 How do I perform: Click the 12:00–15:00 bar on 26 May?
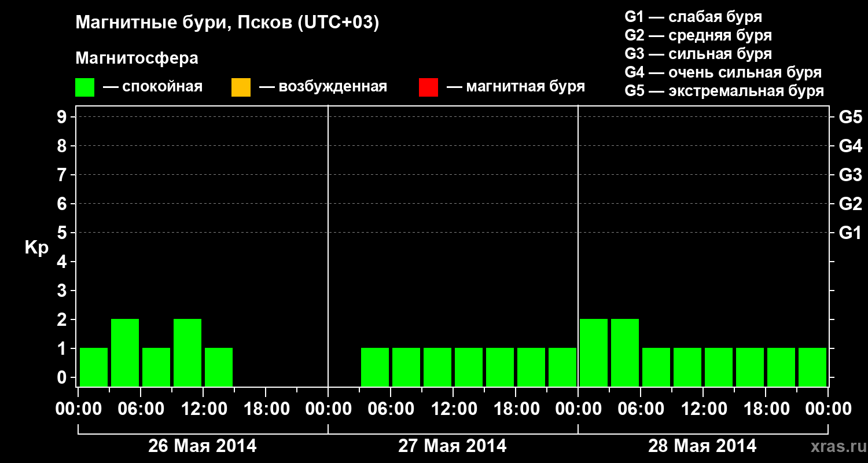(x=219, y=367)
